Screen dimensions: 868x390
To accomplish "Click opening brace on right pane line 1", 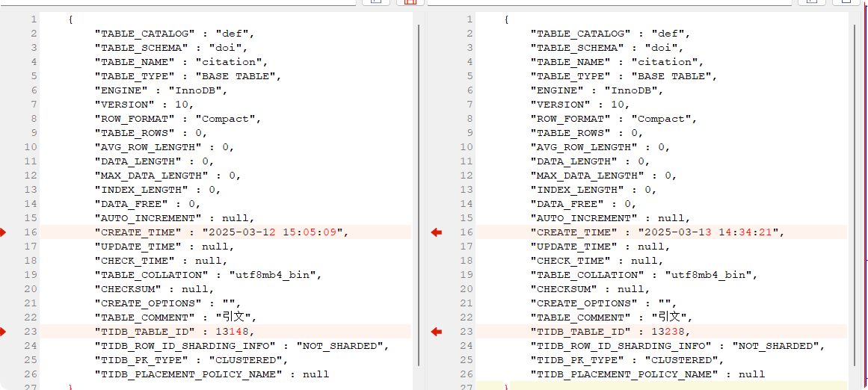I will (x=506, y=19).
